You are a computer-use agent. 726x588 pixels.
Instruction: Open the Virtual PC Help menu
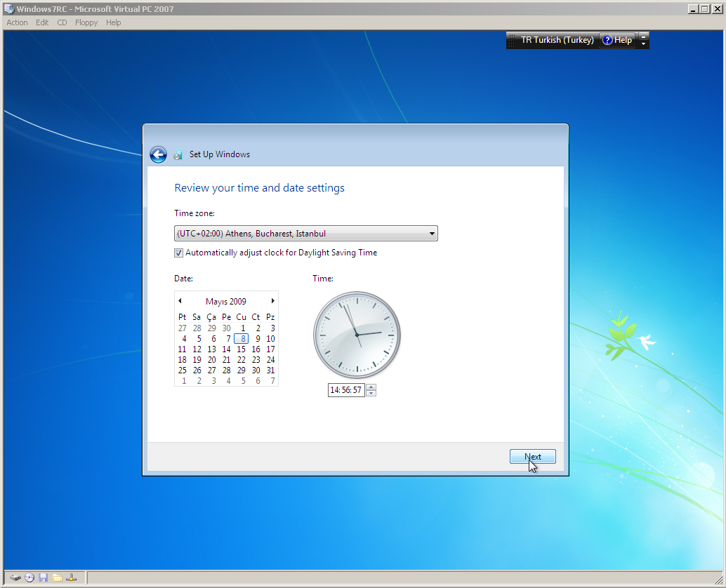114,22
